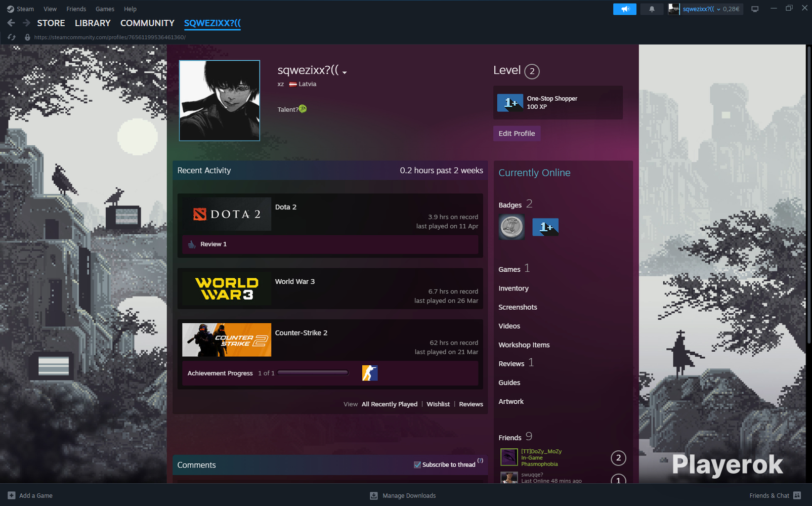Open the notifications bell
The image size is (812, 506).
[652, 9]
